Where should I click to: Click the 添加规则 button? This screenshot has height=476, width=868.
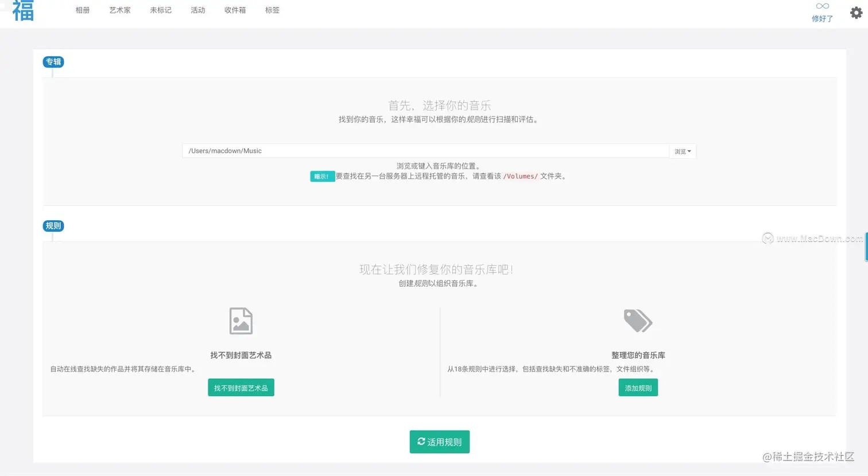[x=638, y=388]
